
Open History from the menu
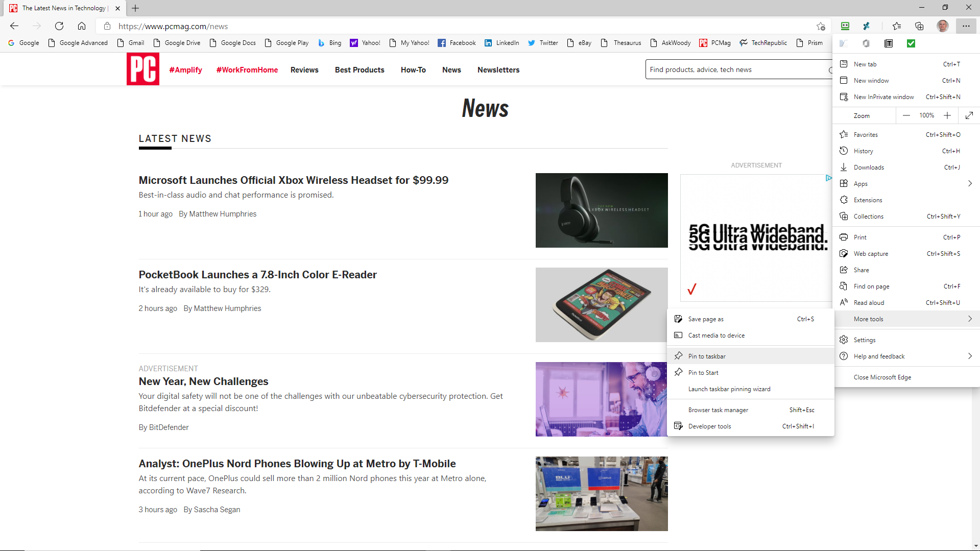pos(906,151)
